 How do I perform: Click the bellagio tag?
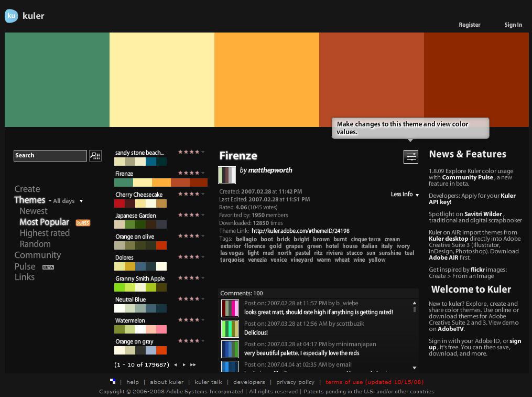[246, 239]
